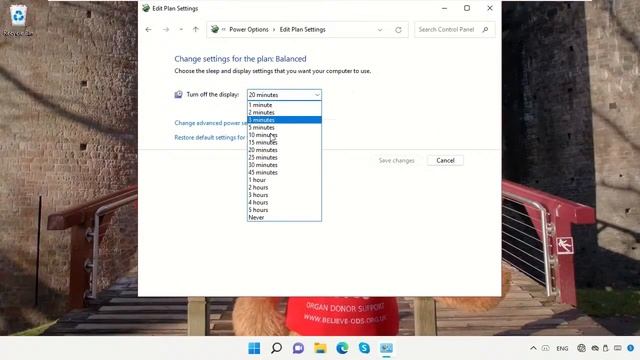Select 25 minutes option
The image size is (640, 360).
point(284,157)
